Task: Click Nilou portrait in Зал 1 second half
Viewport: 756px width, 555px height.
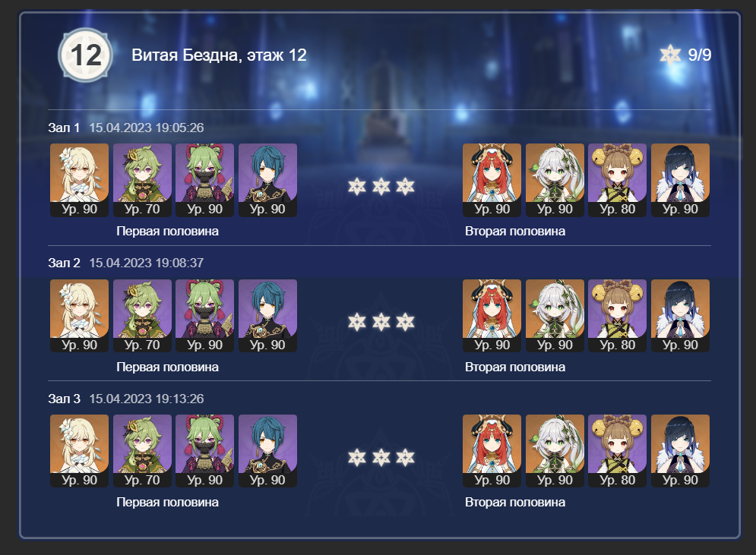Action: (x=492, y=180)
